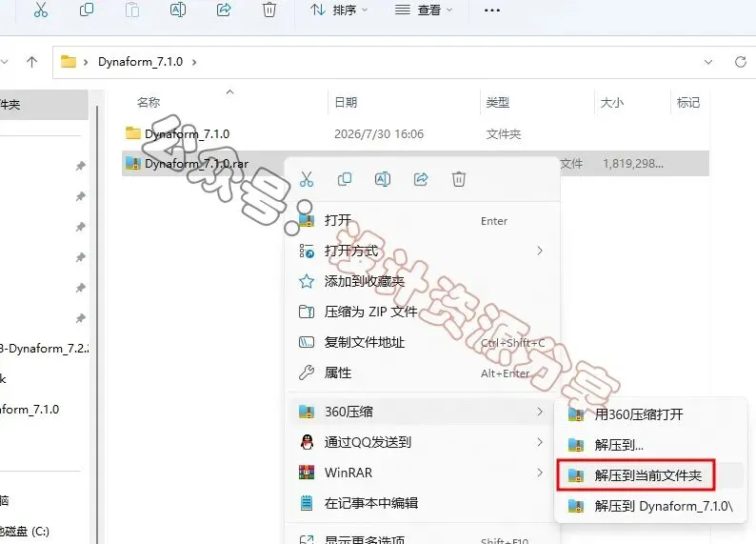Choose 压缩为 ZIP 文件 entry
Image resolution: width=756 pixels, height=544 pixels.
pyautogui.click(x=423, y=312)
